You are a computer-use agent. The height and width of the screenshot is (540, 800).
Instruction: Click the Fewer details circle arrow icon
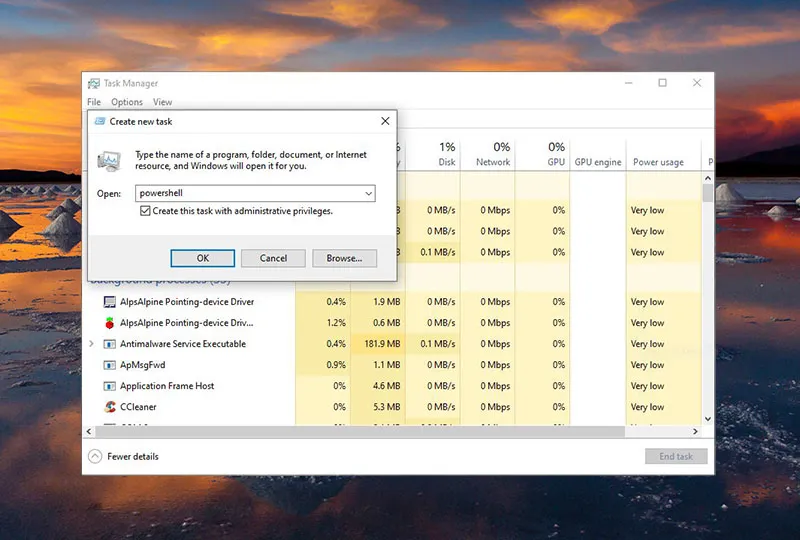coord(95,456)
